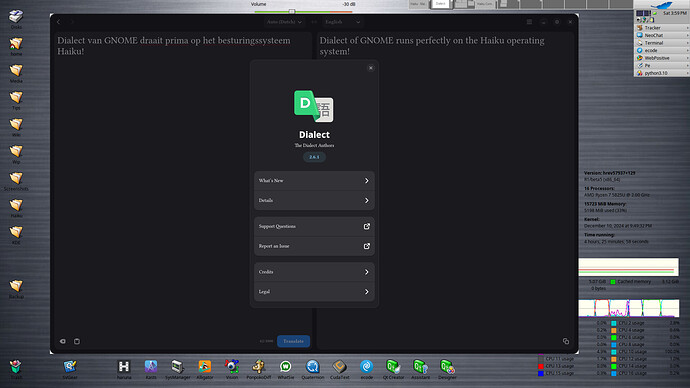The width and height of the screenshot is (690, 388).
Task: Select the Screenshots folder on desktop
Action: point(16,181)
